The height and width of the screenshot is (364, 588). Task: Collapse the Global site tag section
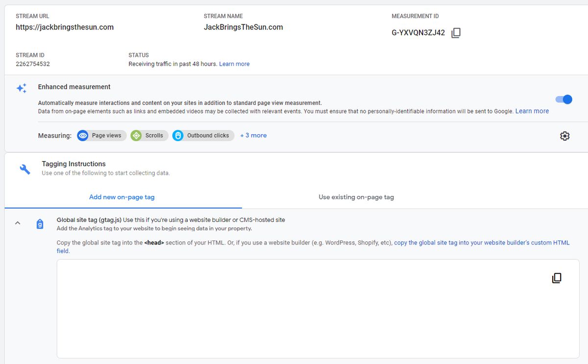18,223
